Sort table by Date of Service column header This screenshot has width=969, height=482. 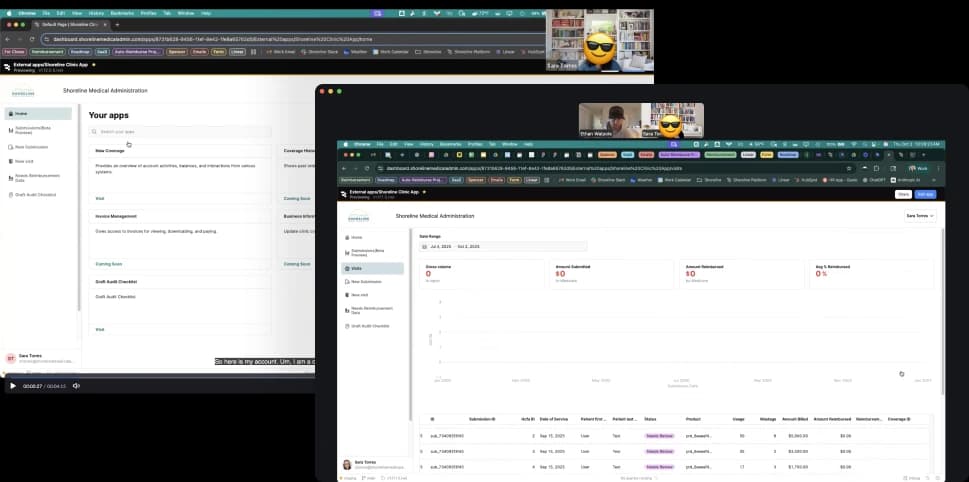tap(554, 419)
